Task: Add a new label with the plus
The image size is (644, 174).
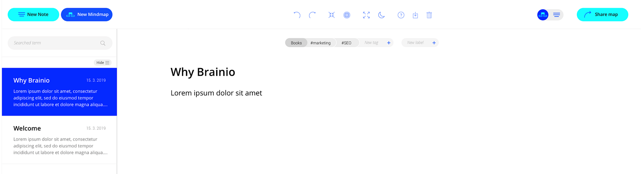Action: tap(434, 43)
